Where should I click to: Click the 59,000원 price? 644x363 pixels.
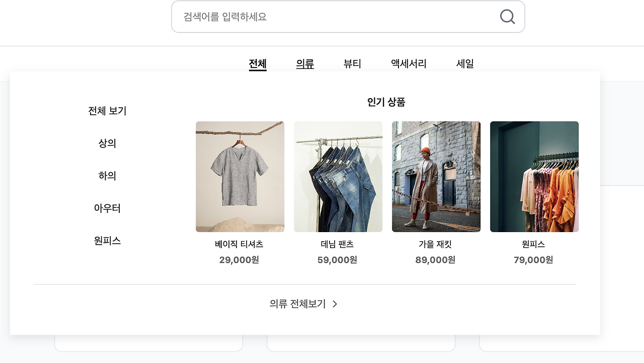[337, 260]
